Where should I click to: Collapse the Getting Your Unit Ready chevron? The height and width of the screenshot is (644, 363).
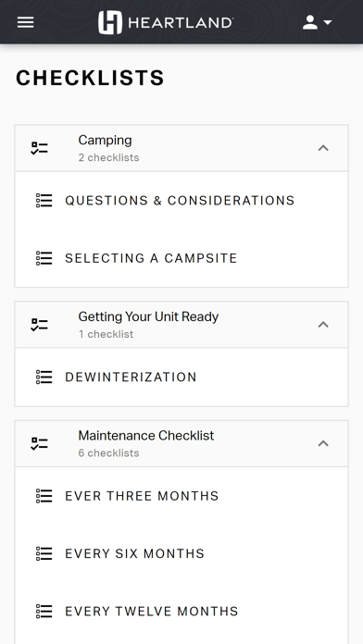(323, 325)
